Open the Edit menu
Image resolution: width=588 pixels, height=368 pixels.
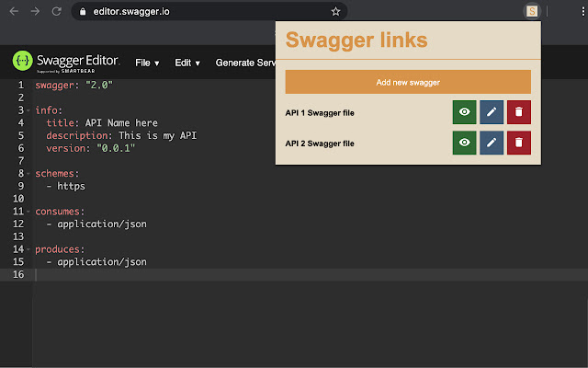[187, 63]
